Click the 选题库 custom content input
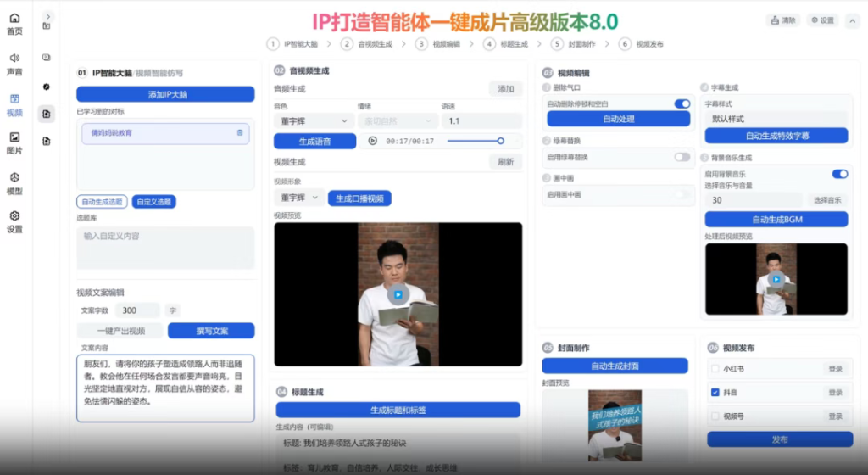Viewport: 868px width, 475px height. [x=165, y=248]
